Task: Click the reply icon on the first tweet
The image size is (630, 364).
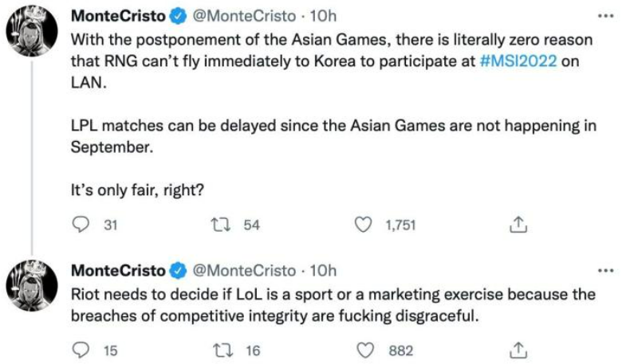Action: tap(80, 225)
